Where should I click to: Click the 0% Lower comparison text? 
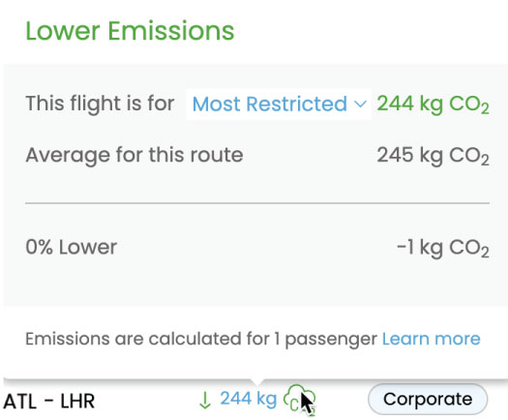[71, 248]
